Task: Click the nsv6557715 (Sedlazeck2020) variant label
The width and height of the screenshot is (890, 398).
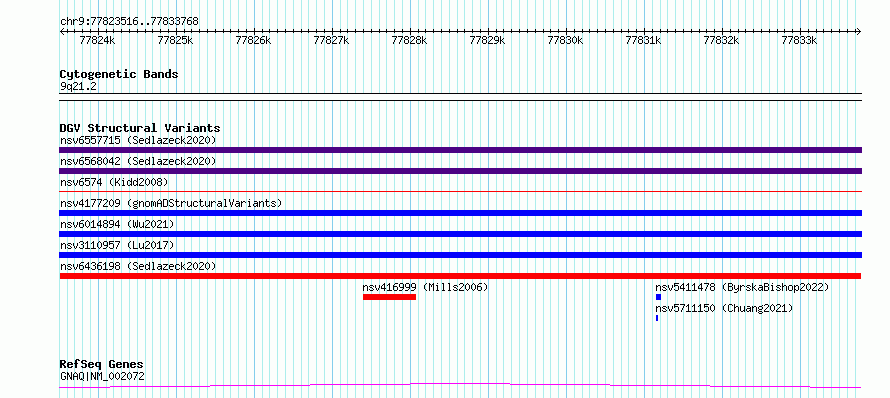Action: point(138,140)
